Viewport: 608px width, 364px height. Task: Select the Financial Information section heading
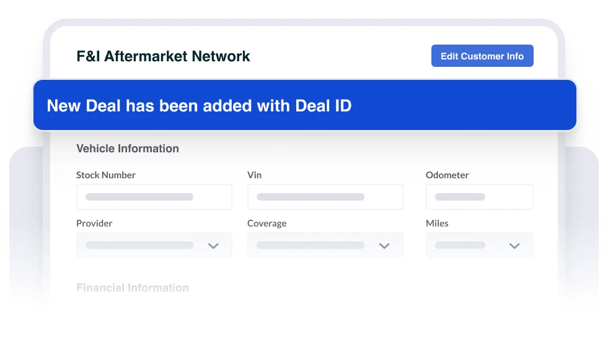click(133, 288)
